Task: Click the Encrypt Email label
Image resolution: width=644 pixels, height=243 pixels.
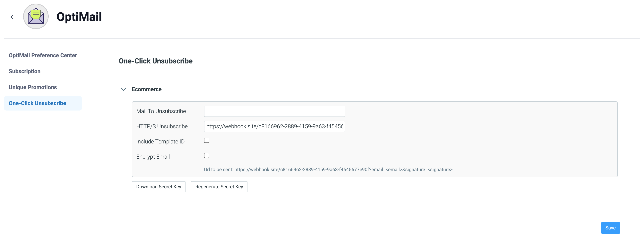Action: pos(153,157)
